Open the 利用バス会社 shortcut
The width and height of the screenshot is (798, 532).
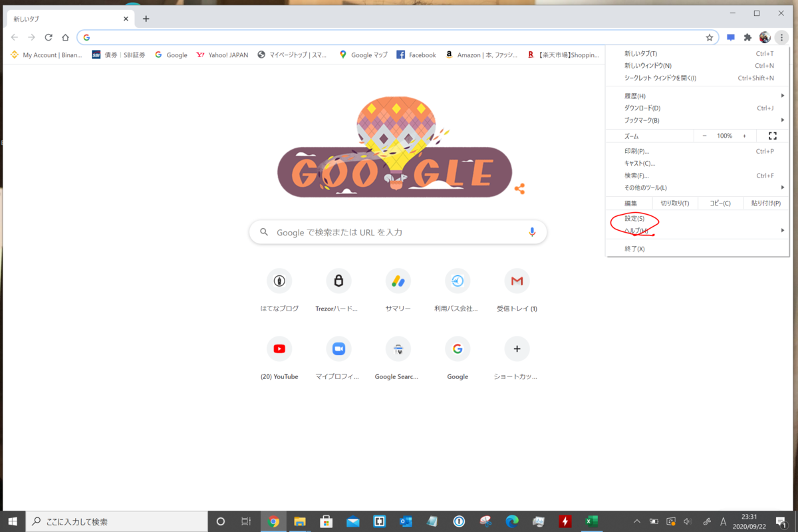click(457, 290)
